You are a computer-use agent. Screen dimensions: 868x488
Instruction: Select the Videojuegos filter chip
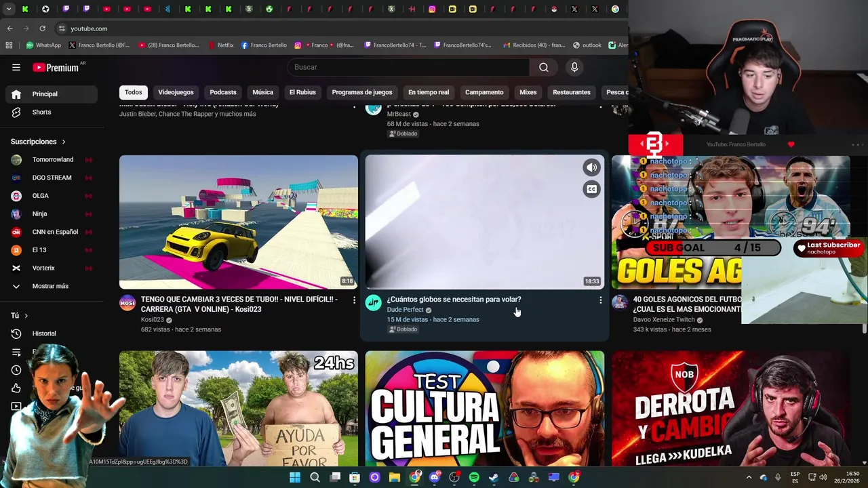tap(176, 92)
